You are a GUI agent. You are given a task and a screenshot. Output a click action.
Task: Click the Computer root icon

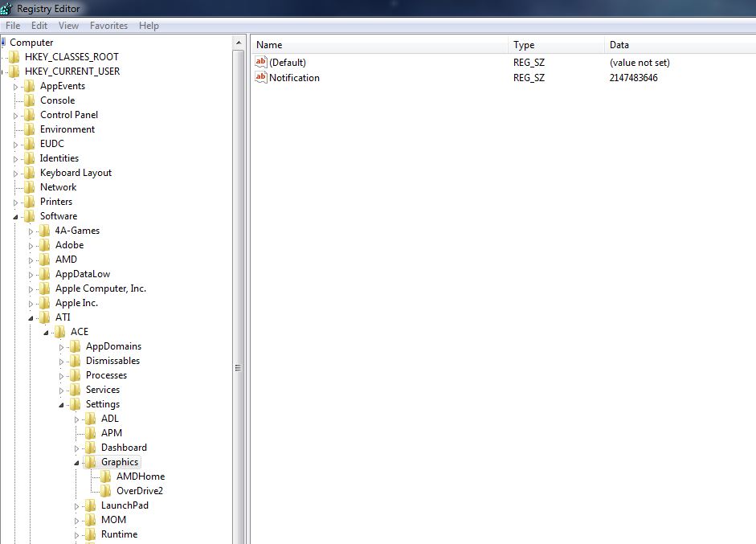(3, 42)
